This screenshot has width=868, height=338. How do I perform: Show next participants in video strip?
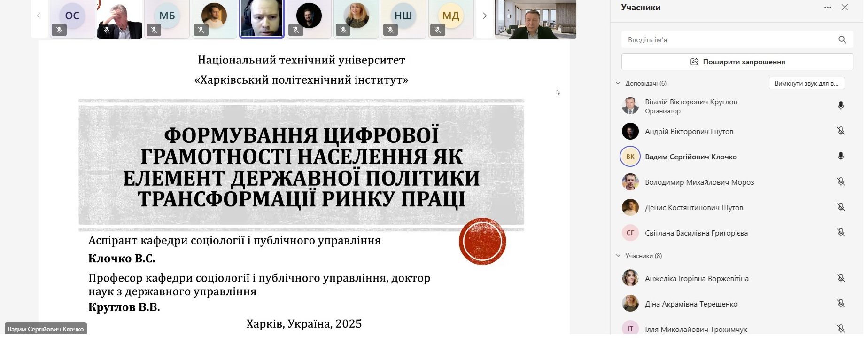coord(484,16)
